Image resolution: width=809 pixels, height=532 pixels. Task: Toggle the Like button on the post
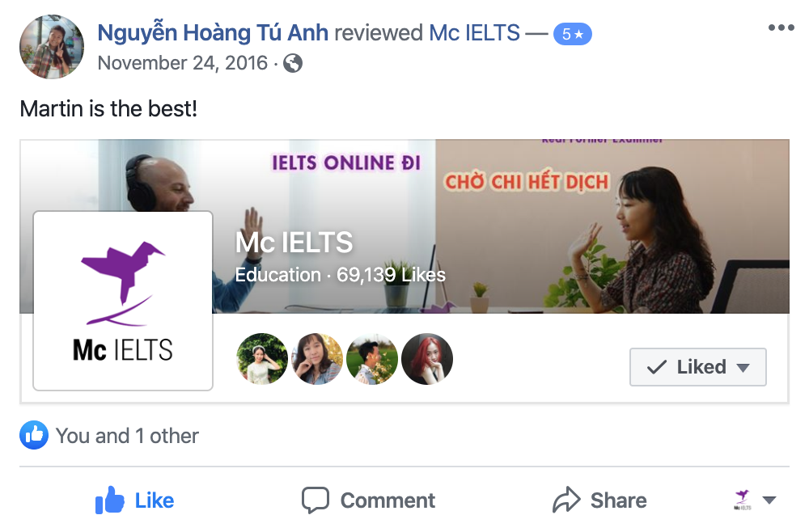click(x=134, y=500)
